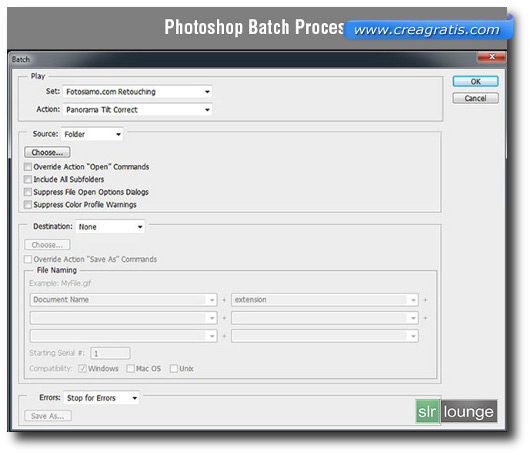Open the extension file naming dropdown
The width and height of the screenshot is (530, 455).
tap(325, 300)
